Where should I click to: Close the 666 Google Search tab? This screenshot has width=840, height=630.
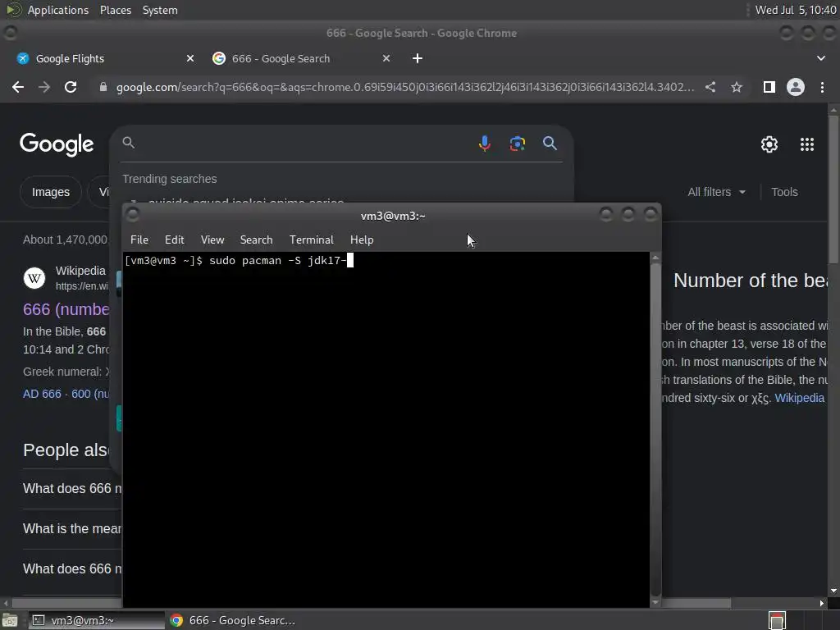click(386, 58)
